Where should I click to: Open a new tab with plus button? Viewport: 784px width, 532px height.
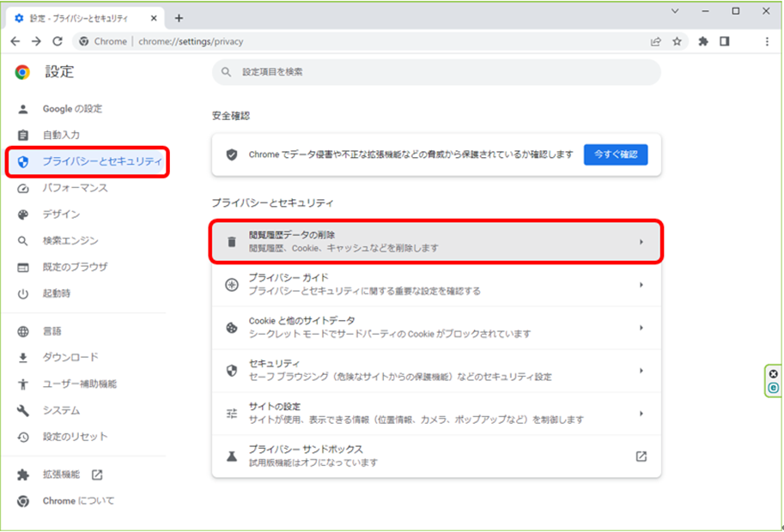[x=179, y=19]
